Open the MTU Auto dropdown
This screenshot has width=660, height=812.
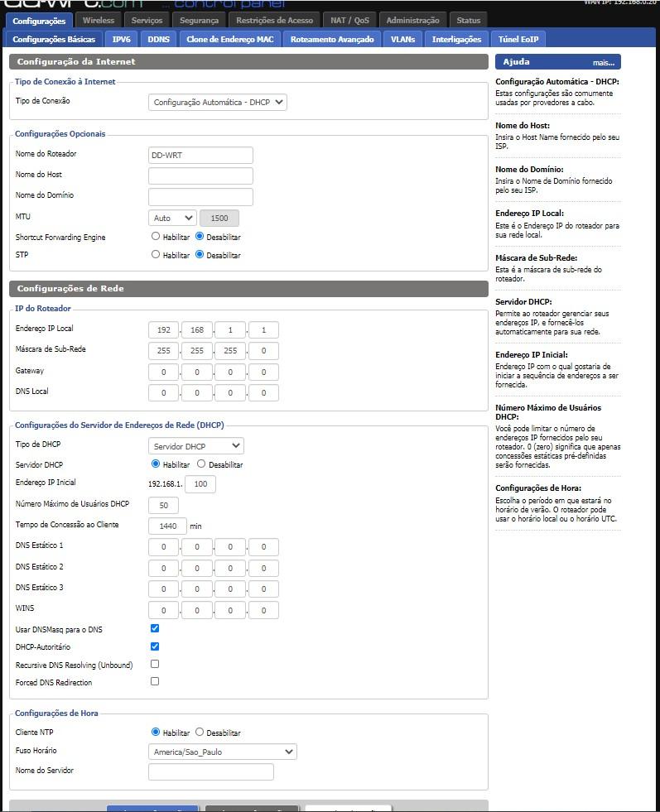[x=172, y=218]
